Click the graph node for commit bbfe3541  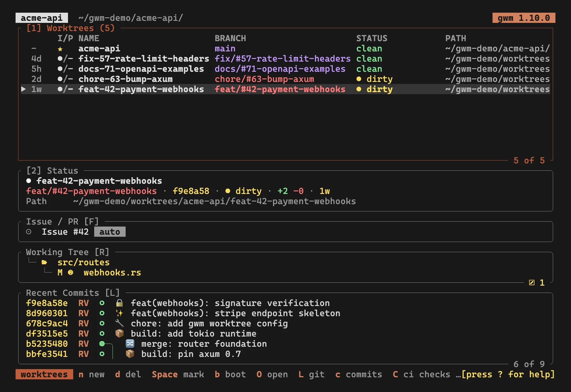102,354
